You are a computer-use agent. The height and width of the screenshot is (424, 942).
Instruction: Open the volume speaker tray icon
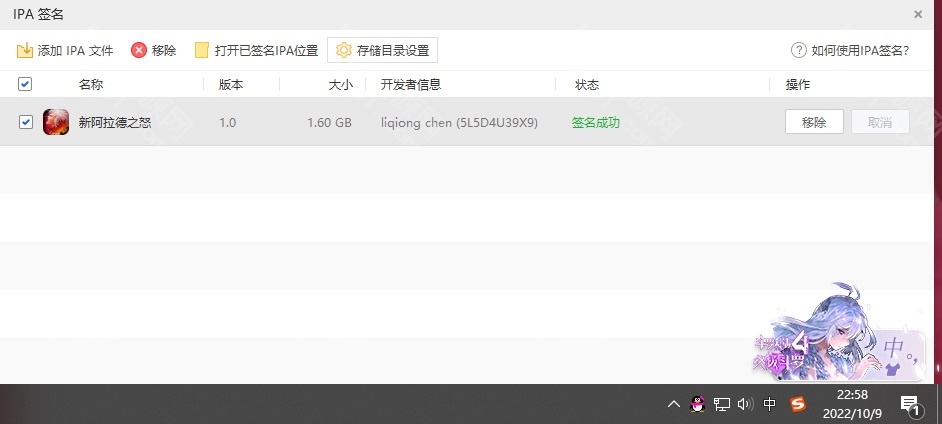pyautogui.click(x=746, y=404)
